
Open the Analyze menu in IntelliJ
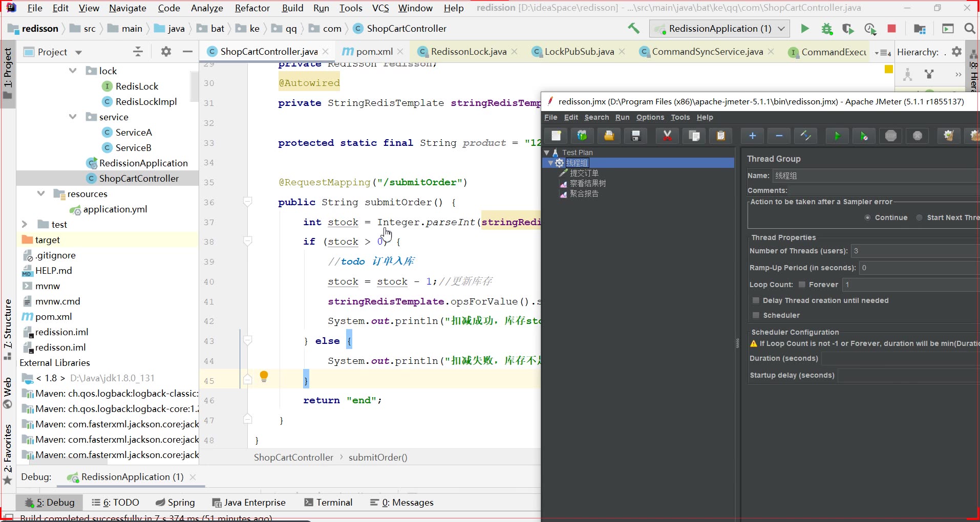click(207, 8)
